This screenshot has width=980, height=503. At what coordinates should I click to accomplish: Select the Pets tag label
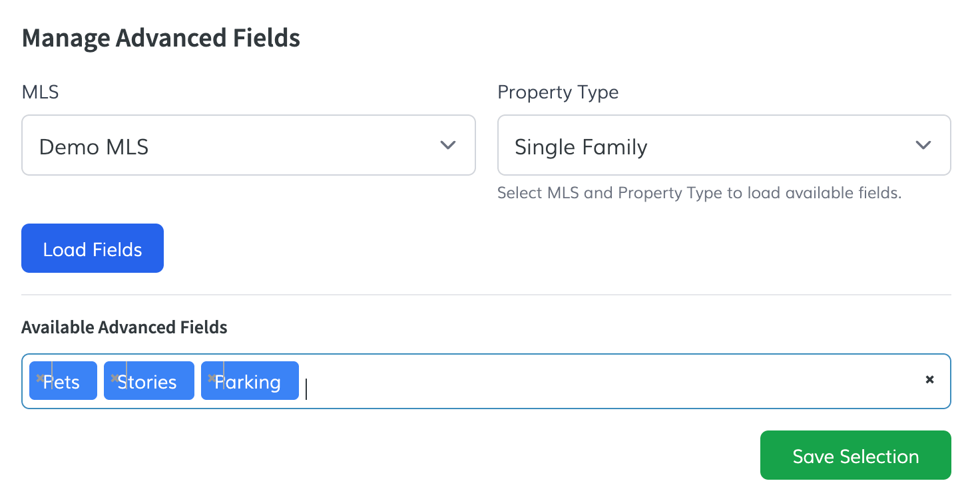(x=67, y=382)
